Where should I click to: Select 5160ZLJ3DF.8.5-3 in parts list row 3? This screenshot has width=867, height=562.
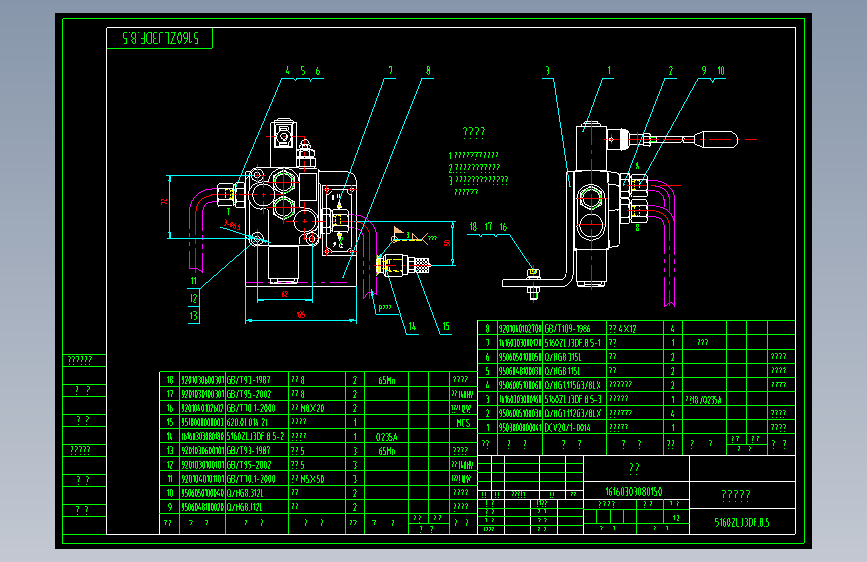[572, 399]
